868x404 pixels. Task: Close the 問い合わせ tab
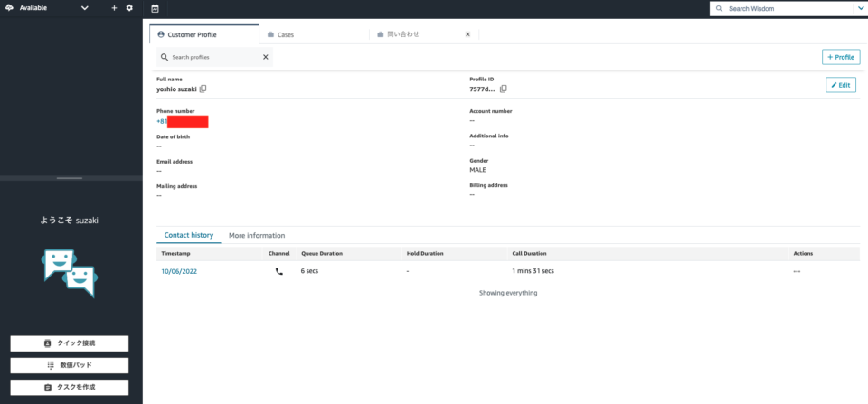tap(467, 34)
